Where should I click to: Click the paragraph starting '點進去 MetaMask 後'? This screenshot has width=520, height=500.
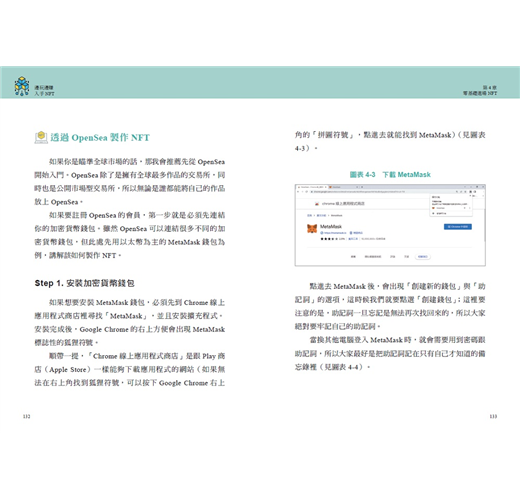[x=390, y=306]
